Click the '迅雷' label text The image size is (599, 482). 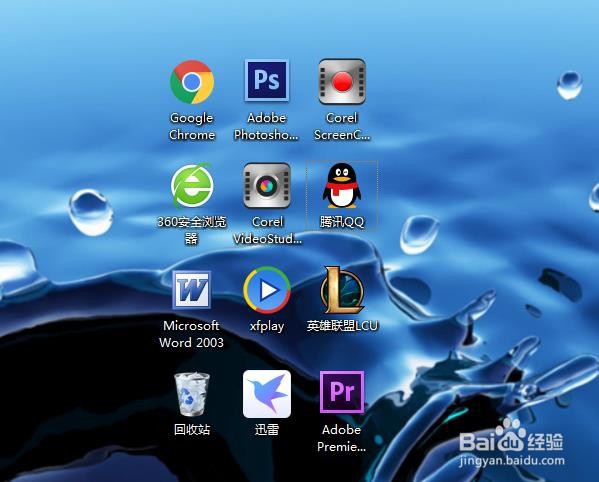click(x=267, y=430)
